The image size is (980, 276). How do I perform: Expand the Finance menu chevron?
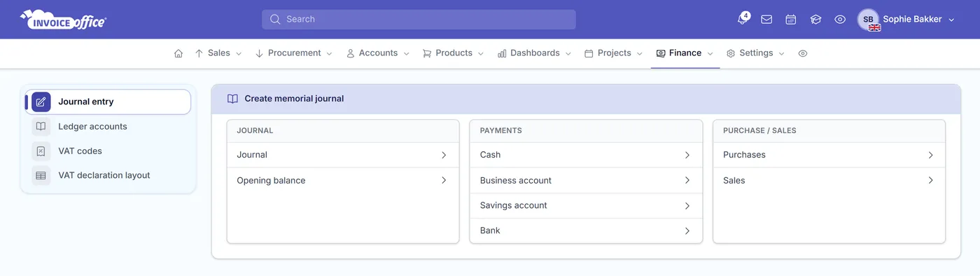point(710,54)
